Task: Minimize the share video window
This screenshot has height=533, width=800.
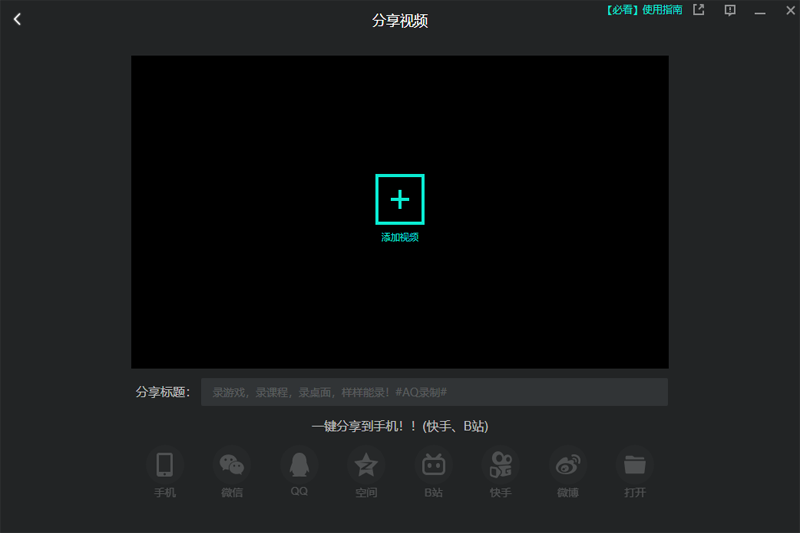Action: (x=760, y=11)
